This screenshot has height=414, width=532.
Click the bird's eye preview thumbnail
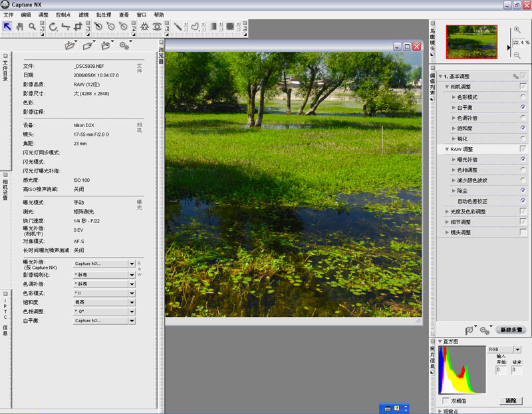coord(471,42)
